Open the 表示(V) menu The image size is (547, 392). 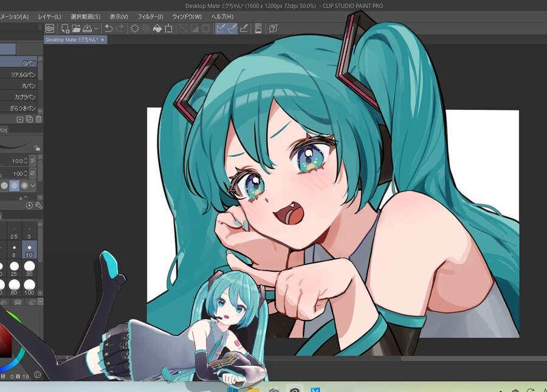[119, 16]
